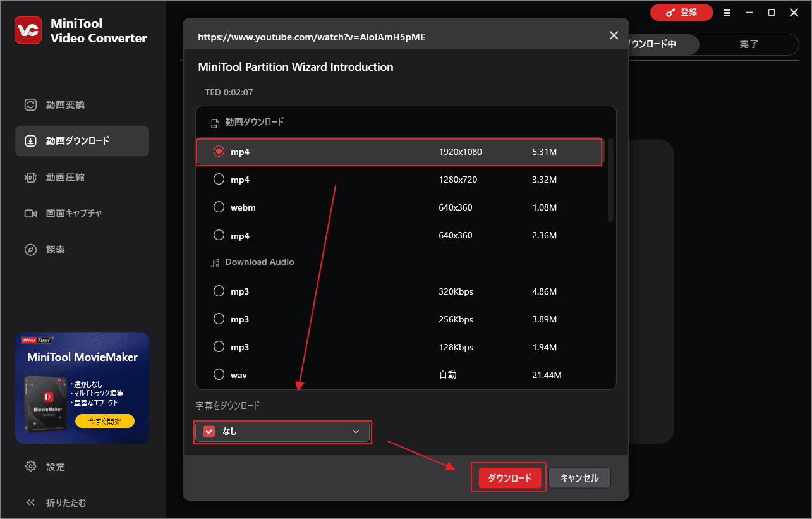Click the 320Kbps bitrate text
The height and width of the screenshot is (519, 812).
click(x=456, y=291)
